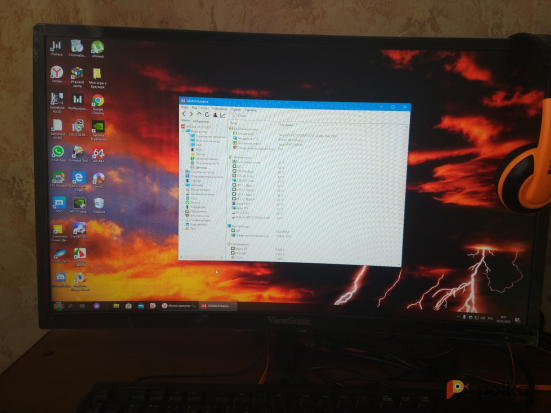The height and width of the screenshot is (413, 551).
Task: Click the AIDA64 Forward navigation arrow
Action: coord(191,114)
